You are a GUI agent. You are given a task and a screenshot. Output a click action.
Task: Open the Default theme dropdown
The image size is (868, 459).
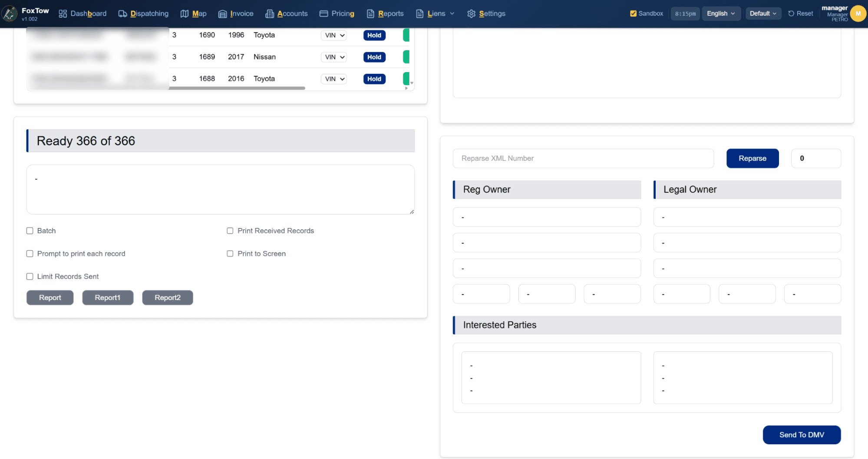click(763, 13)
